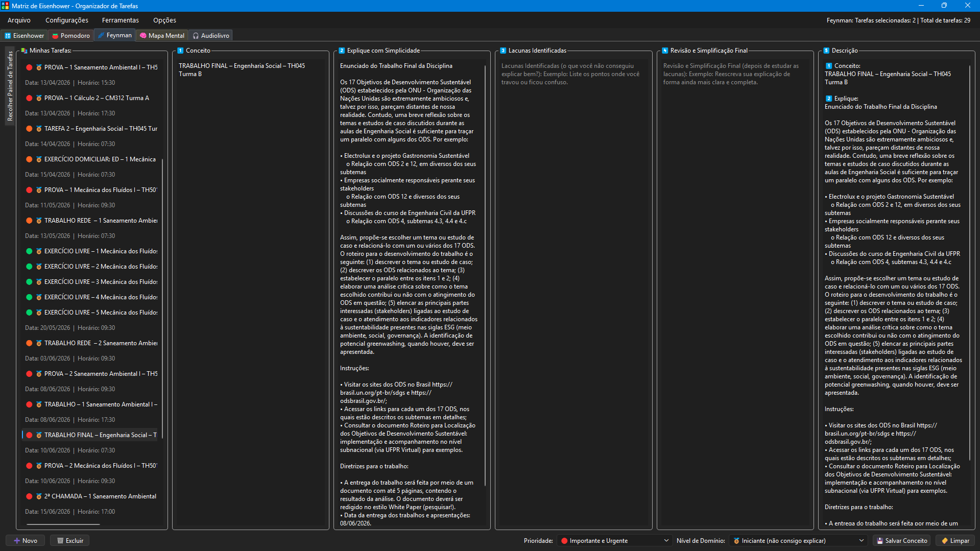Open the Ferramentas menu

121,20
